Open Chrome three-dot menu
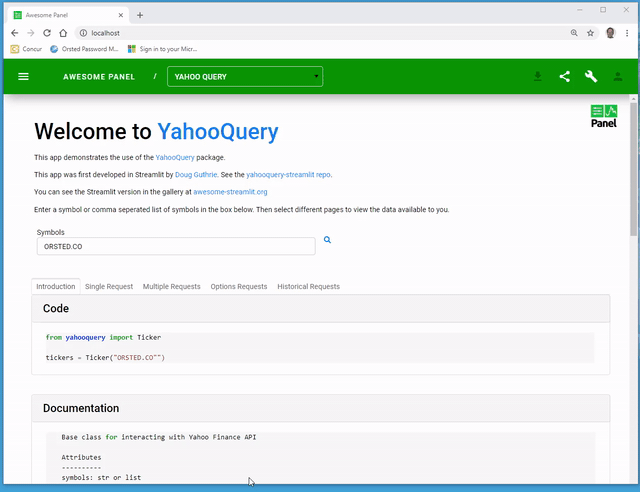This screenshot has width=640, height=492. coord(627,33)
